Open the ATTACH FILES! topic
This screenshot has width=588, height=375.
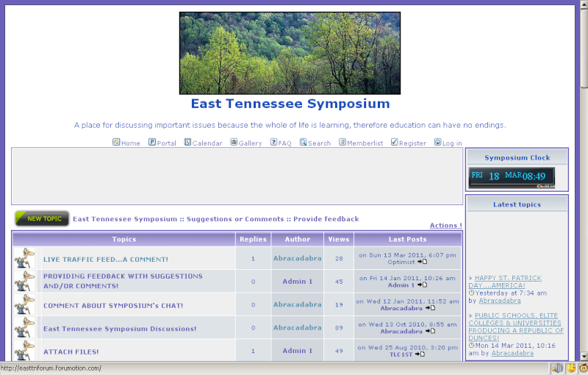coord(71,351)
